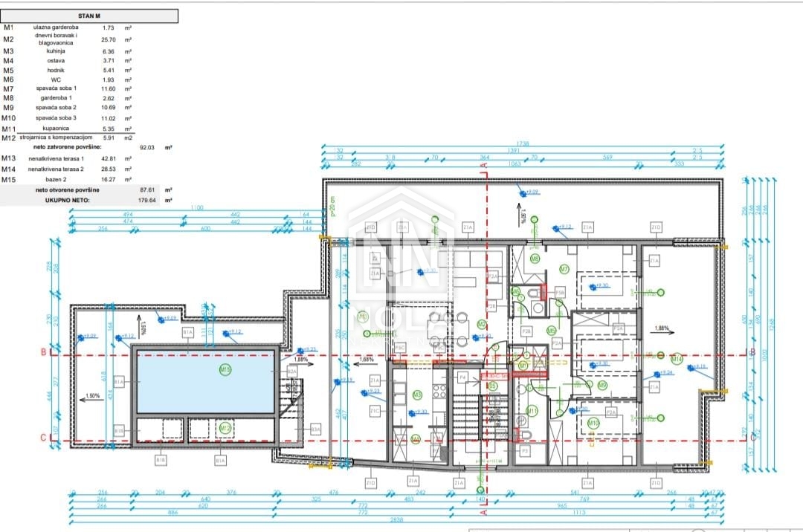Click the M12 machine room marker
The width and height of the screenshot is (803, 532).
pyautogui.click(x=225, y=428)
